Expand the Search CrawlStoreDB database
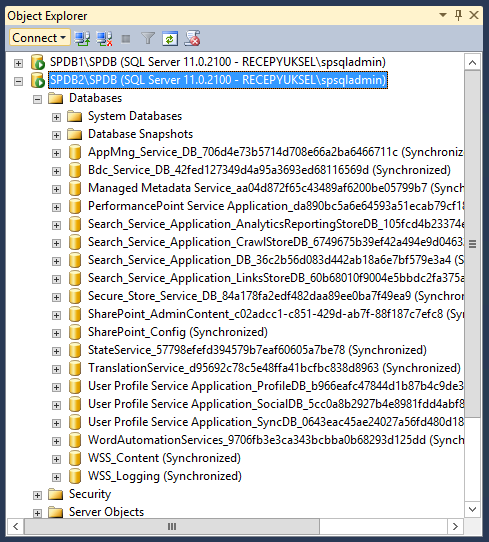Viewport: 489px width, 542px height. [x=56, y=243]
